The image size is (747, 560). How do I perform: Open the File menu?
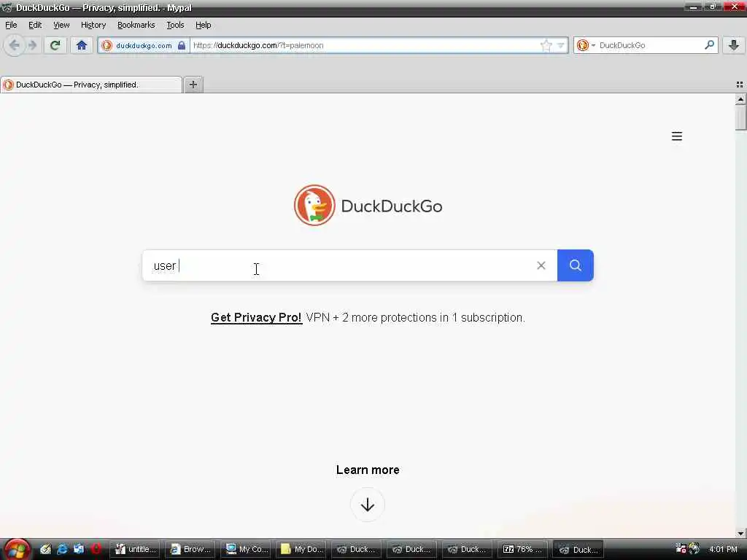coord(11,25)
